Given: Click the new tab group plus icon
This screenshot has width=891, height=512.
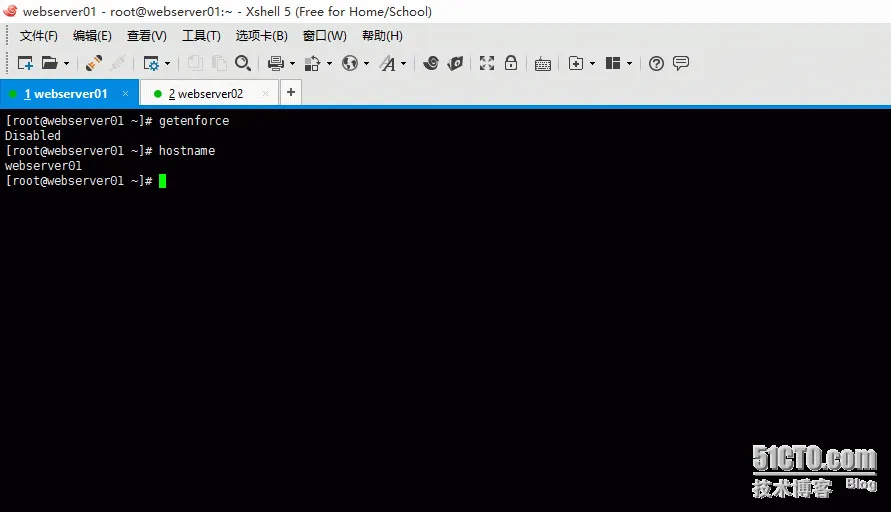Looking at the screenshot, I should (576, 63).
